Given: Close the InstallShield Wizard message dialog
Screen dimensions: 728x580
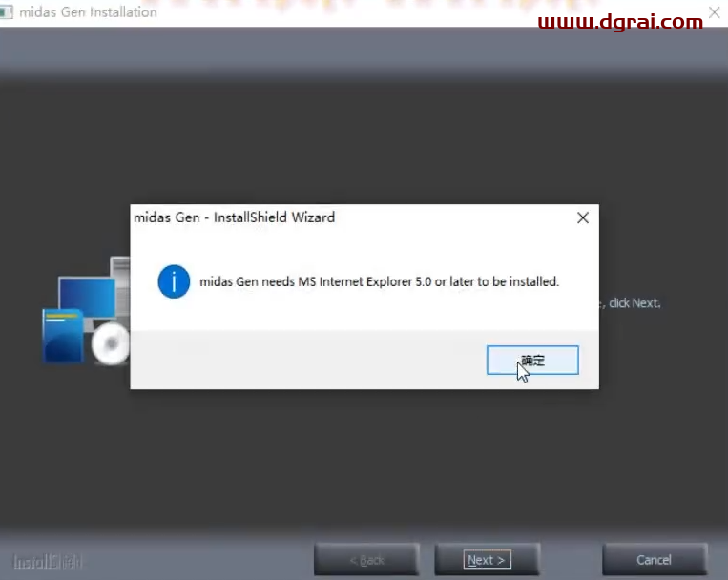Looking at the screenshot, I should (583, 217).
